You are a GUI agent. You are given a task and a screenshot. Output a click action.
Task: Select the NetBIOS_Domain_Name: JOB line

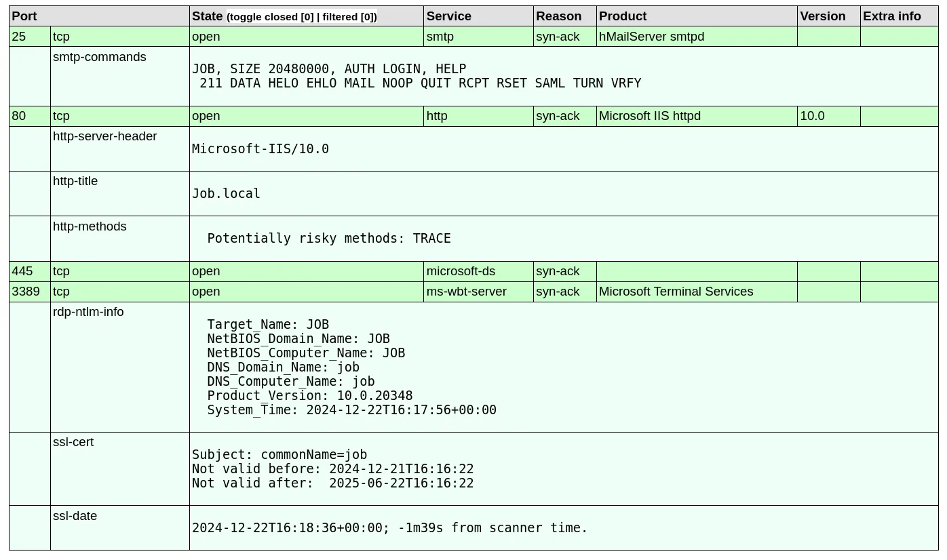click(298, 339)
